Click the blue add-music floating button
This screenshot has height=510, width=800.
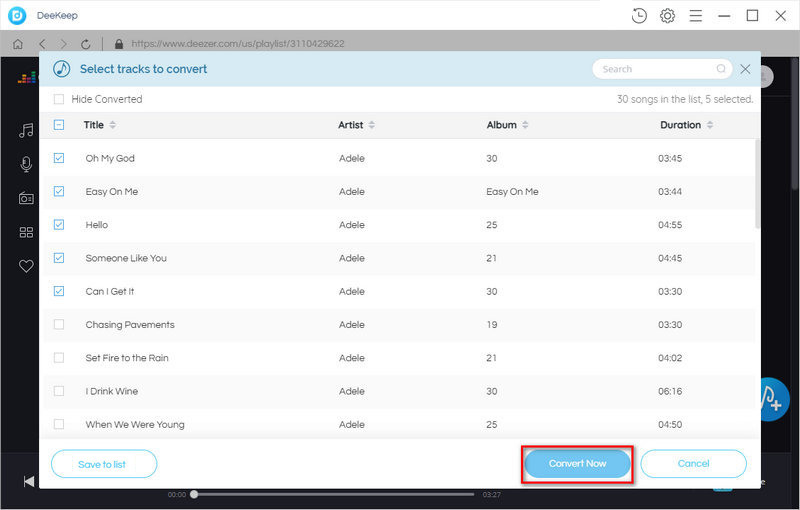tap(774, 399)
